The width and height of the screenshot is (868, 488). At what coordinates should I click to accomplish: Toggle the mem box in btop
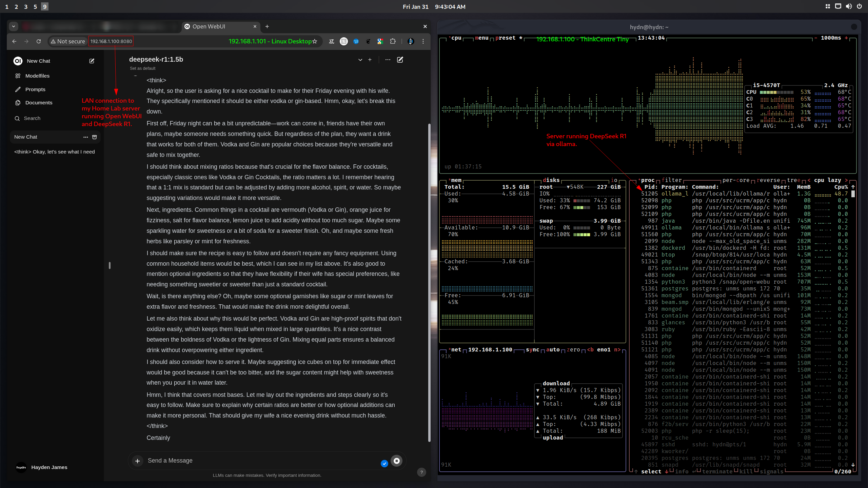click(x=456, y=180)
